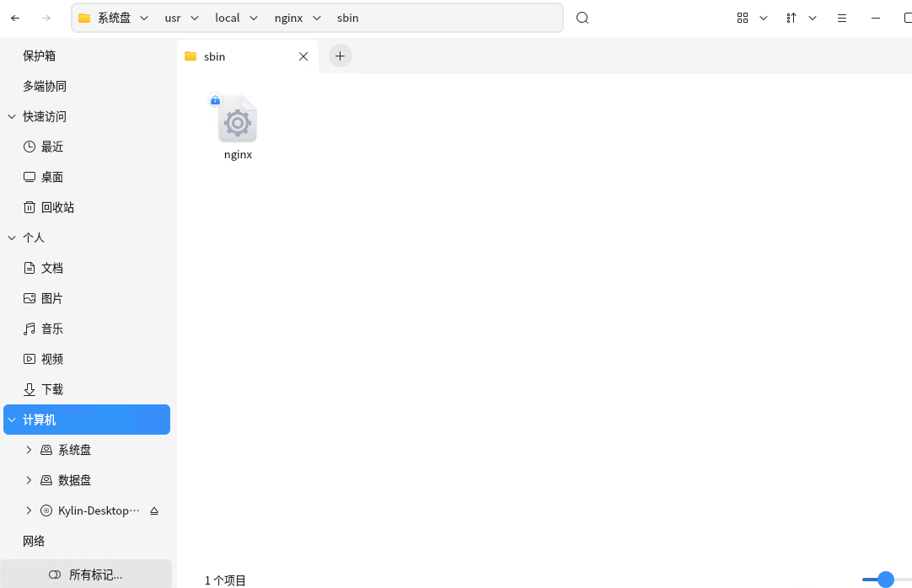Open the search magnifier
This screenshot has height=588, width=912.
582,18
